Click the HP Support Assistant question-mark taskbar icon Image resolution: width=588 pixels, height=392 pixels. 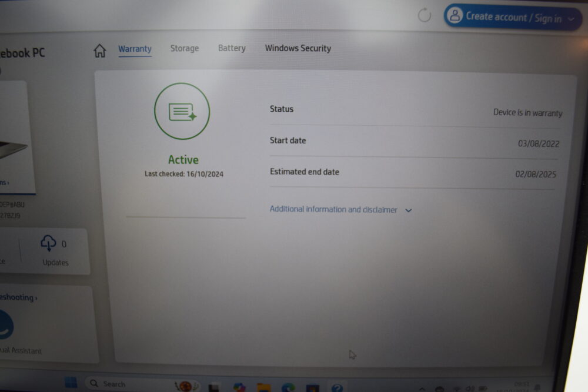coord(337,388)
